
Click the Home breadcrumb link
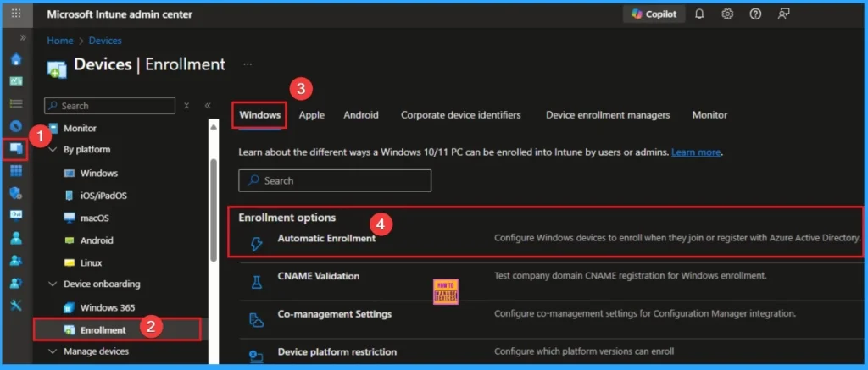coord(60,41)
